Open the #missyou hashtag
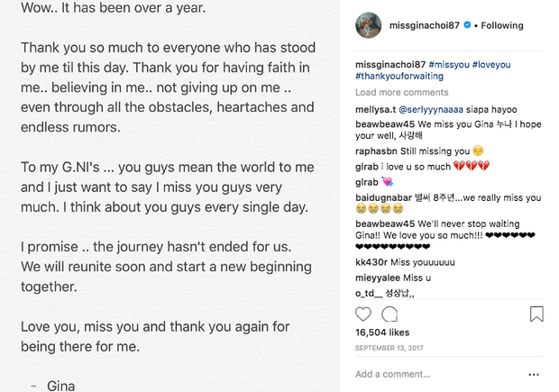 (x=449, y=67)
